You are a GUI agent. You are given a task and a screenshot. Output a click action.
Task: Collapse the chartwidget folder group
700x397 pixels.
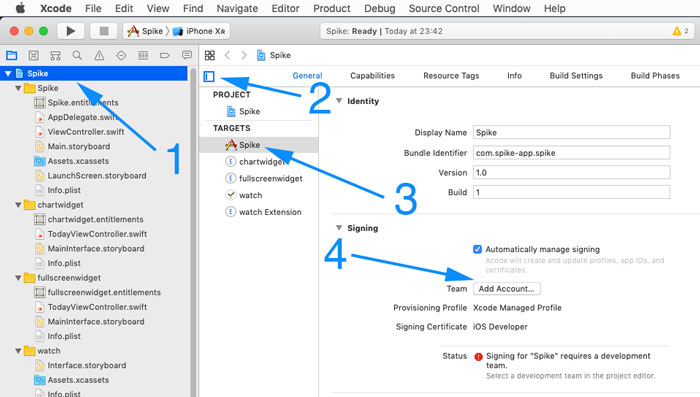(x=18, y=205)
